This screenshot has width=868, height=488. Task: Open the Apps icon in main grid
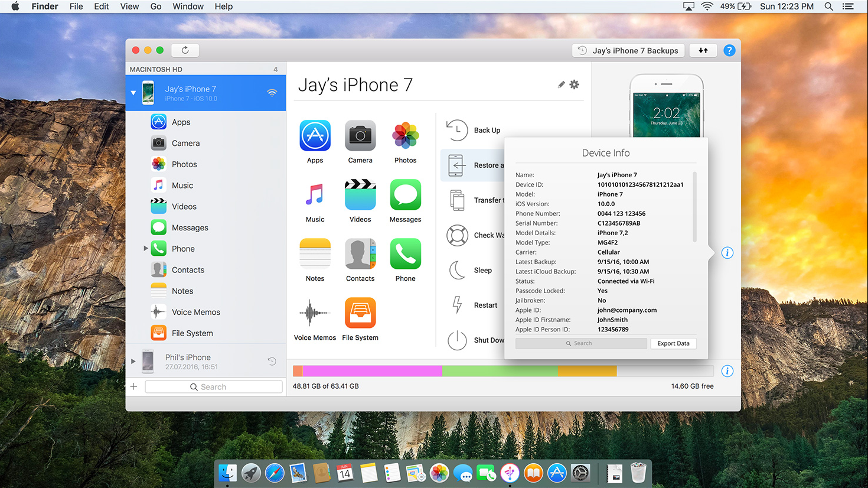[315, 136]
